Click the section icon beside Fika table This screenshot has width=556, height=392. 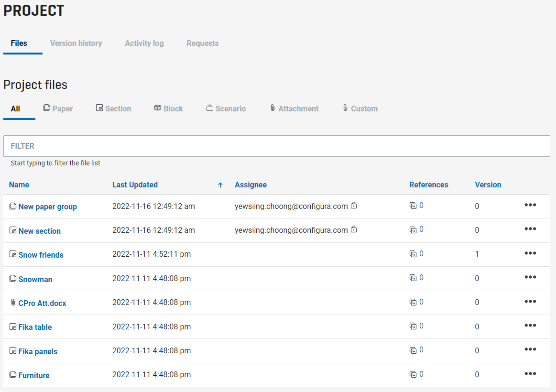[13, 327]
